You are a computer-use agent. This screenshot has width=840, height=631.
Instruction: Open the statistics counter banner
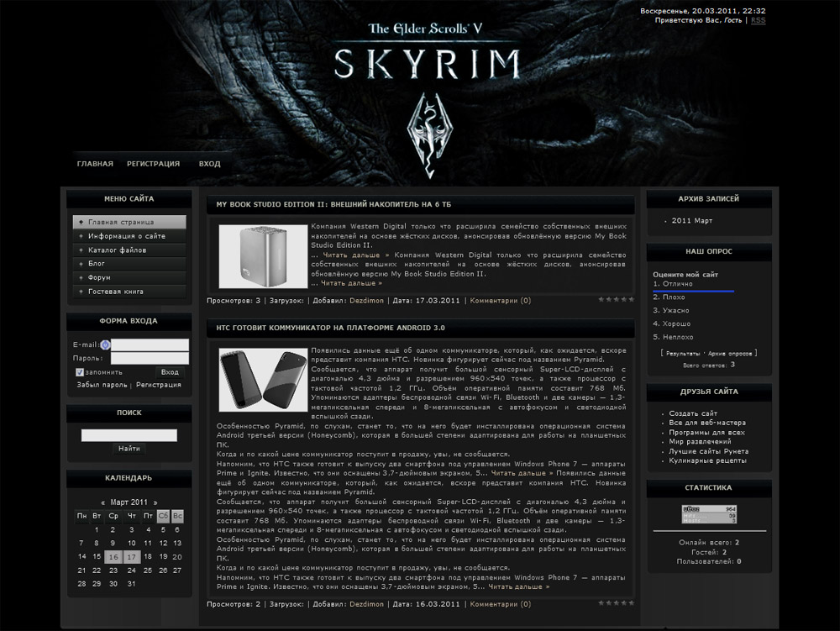[709, 514]
